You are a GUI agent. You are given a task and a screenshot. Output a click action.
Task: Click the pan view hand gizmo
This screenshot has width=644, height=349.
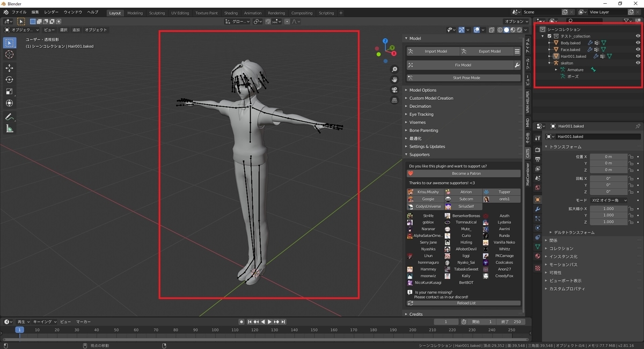394,79
